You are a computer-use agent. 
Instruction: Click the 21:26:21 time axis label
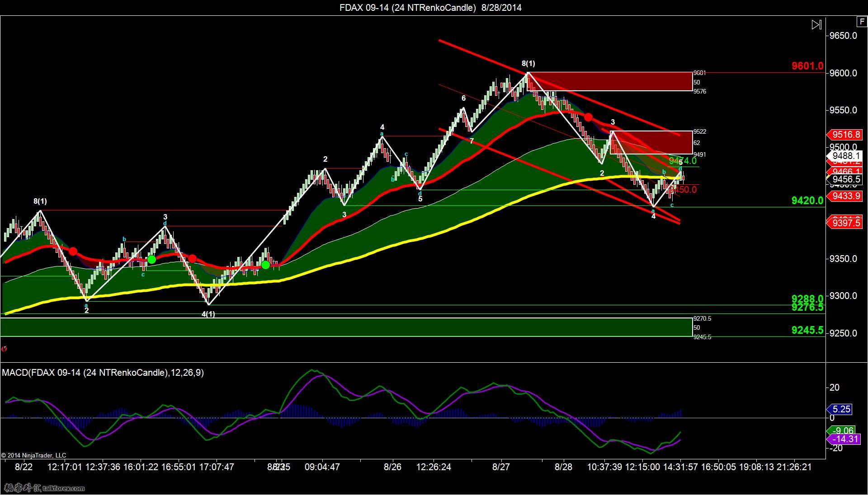[x=793, y=467]
